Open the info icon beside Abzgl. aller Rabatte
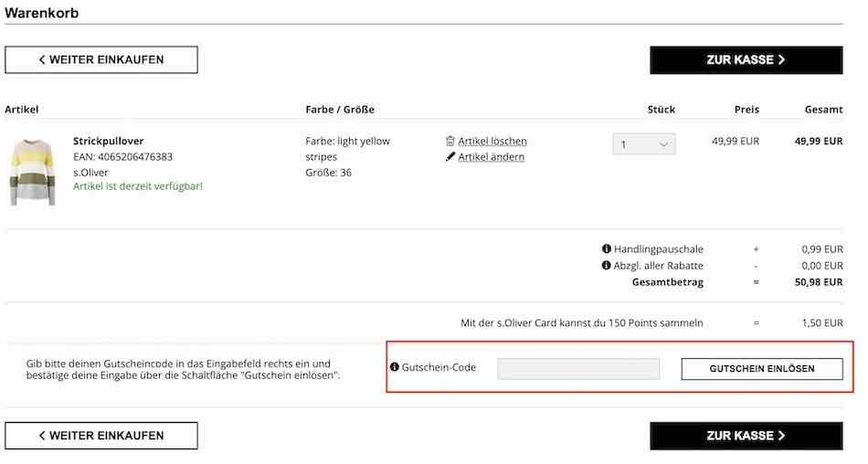 (x=606, y=266)
